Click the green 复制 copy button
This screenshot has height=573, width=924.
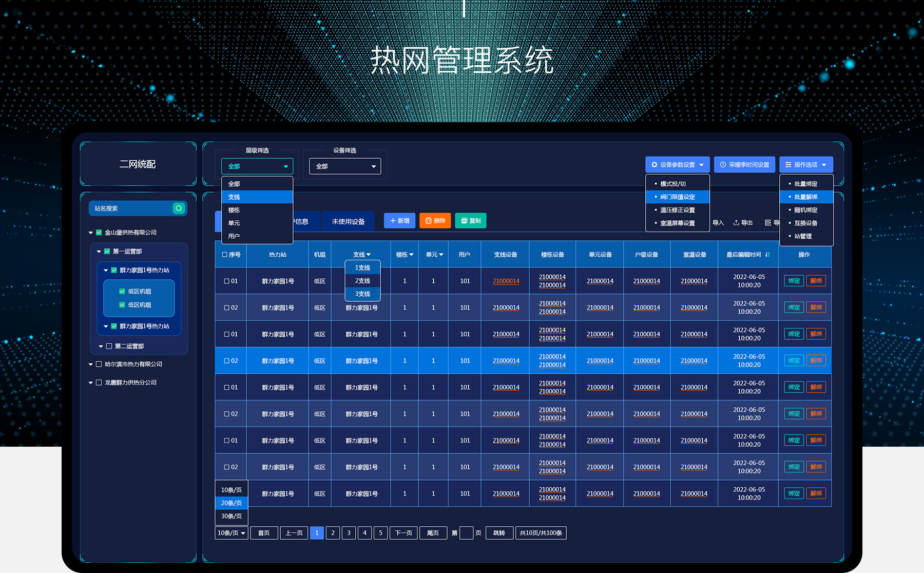tap(470, 221)
